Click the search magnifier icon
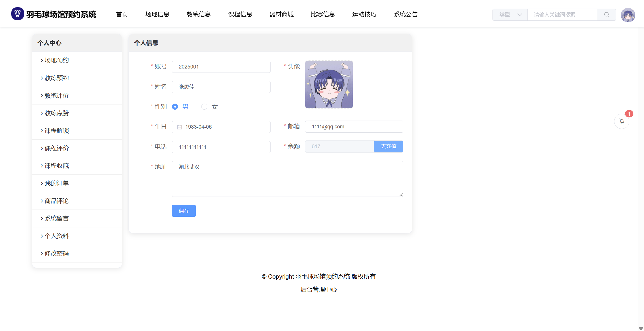Image resolution: width=644 pixels, height=331 pixels. pyautogui.click(x=606, y=15)
